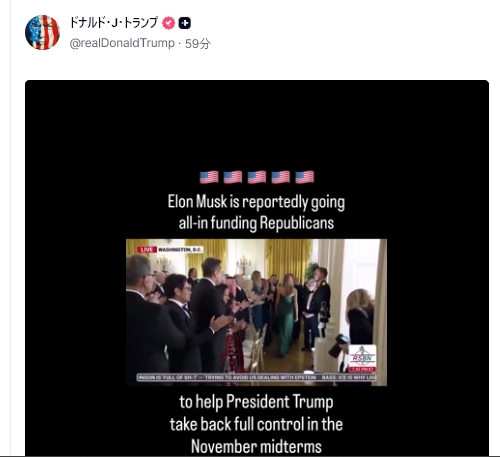Open the @realDonaldTrump handle link
Viewport: 500px width, 457px height.
coord(122,43)
